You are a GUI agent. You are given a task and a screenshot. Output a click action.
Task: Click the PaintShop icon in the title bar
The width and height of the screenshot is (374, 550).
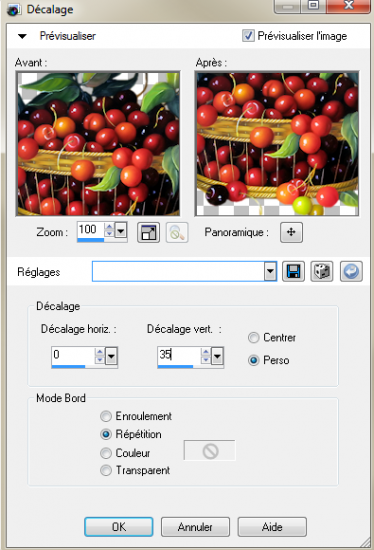[13, 9]
